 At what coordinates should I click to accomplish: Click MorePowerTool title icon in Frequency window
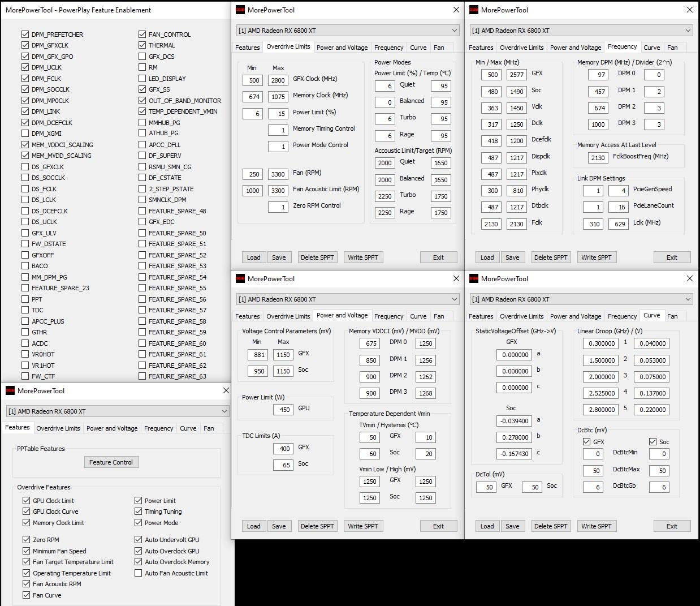(x=474, y=10)
